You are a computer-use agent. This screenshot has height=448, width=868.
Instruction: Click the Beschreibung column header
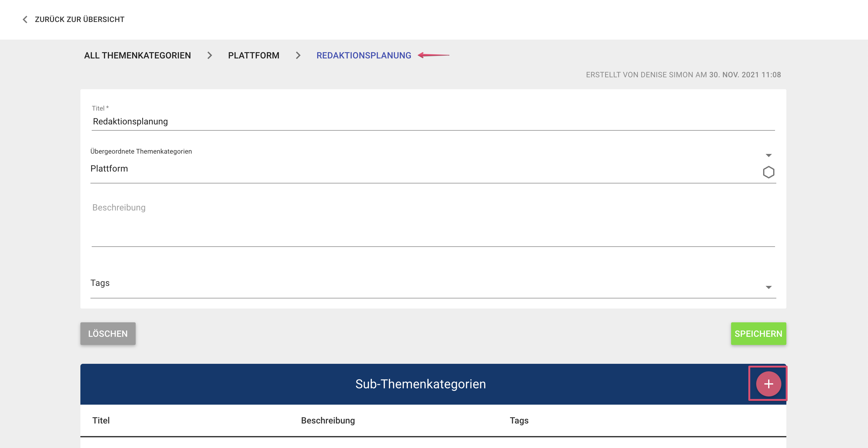328,420
